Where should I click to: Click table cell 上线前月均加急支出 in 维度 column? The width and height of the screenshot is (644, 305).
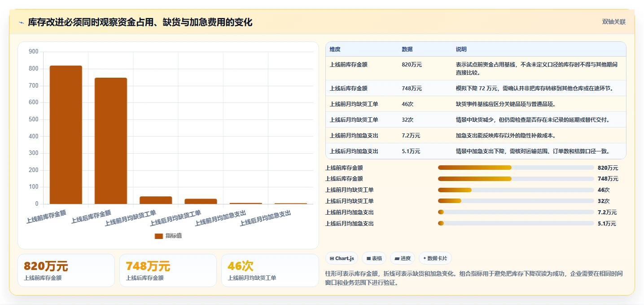tap(354, 136)
